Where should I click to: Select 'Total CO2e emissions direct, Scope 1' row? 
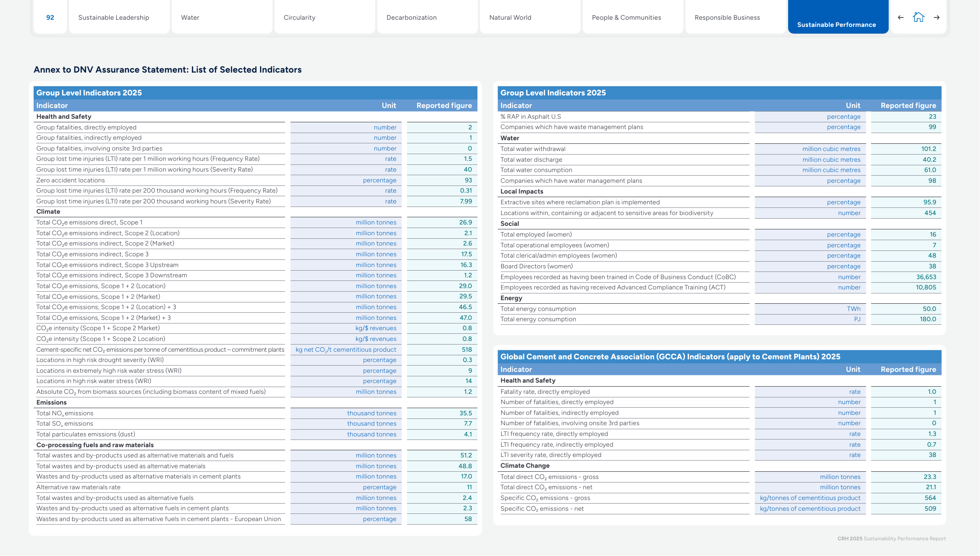pyautogui.click(x=256, y=223)
